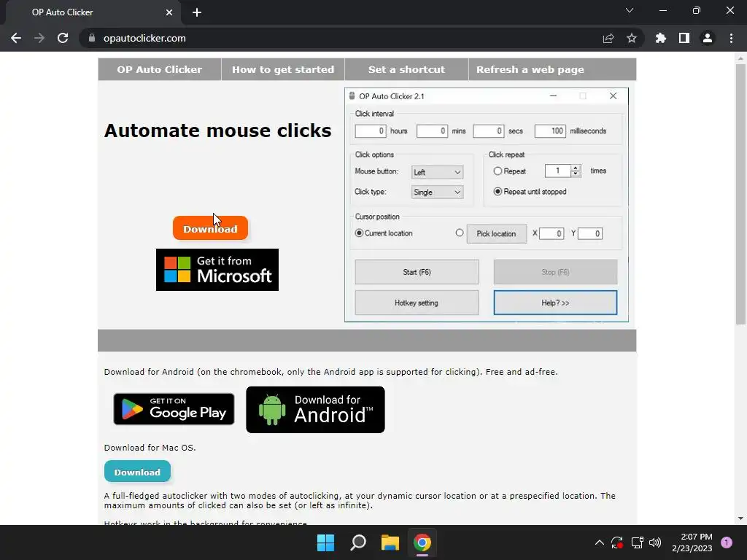Click the mins interval field
The width and height of the screenshot is (747, 560).
(x=432, y=131)
